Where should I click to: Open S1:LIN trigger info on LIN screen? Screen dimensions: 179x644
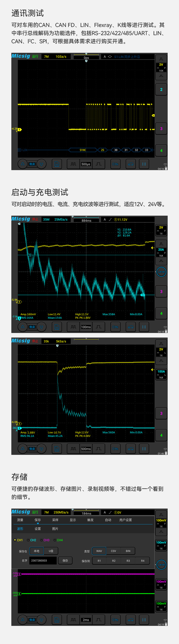(x=128, y=57)
